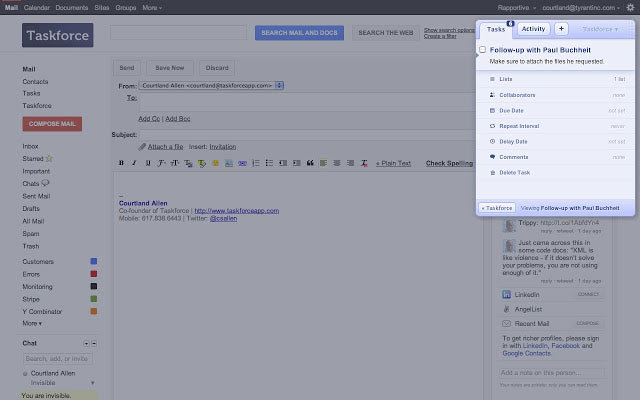Image resolution: width=640 pixels, height=400 pixels.
Task: Open the Calendar menu in top bar
Action: tap(36, 7)
